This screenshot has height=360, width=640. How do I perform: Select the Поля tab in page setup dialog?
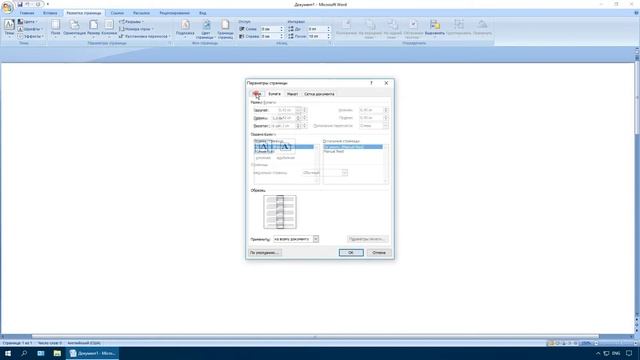[257, 94]
